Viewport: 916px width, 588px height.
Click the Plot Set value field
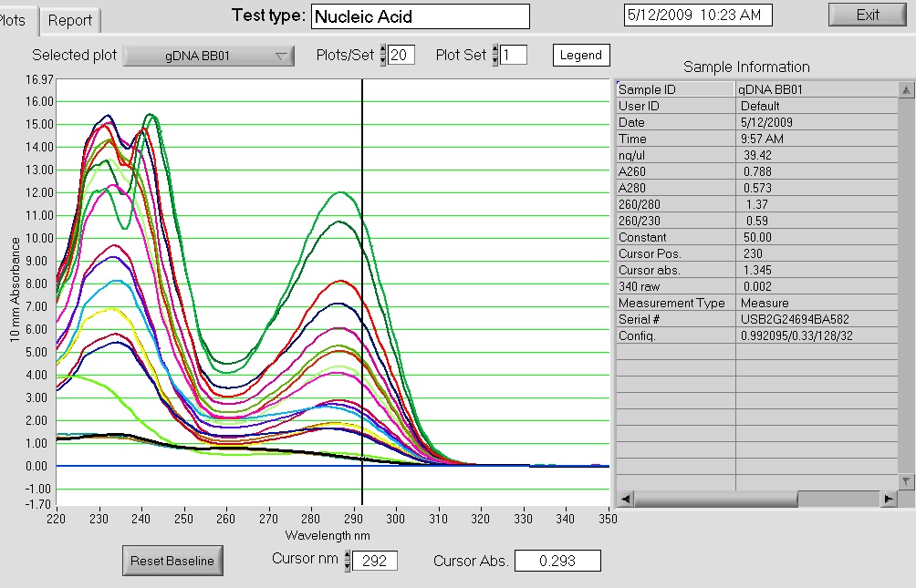click(x=514, y=56)
